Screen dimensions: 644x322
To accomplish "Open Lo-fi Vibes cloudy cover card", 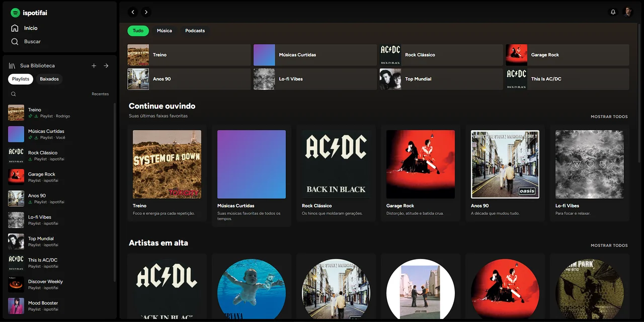I will point(590,165).
